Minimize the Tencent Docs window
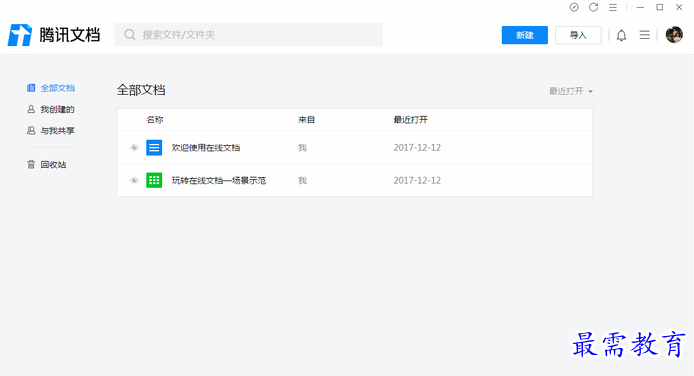Screen dimensions: 694x376 pos(640,7)
